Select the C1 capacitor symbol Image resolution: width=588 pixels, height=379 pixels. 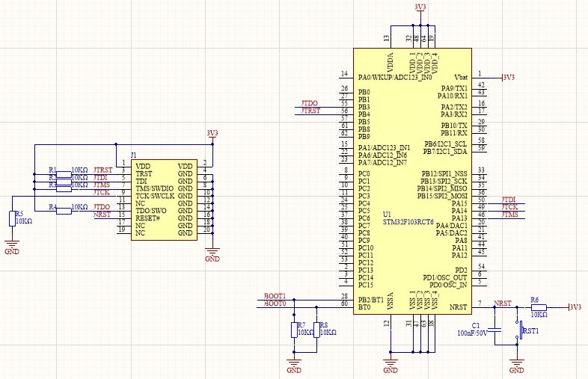tap(494, 330)
